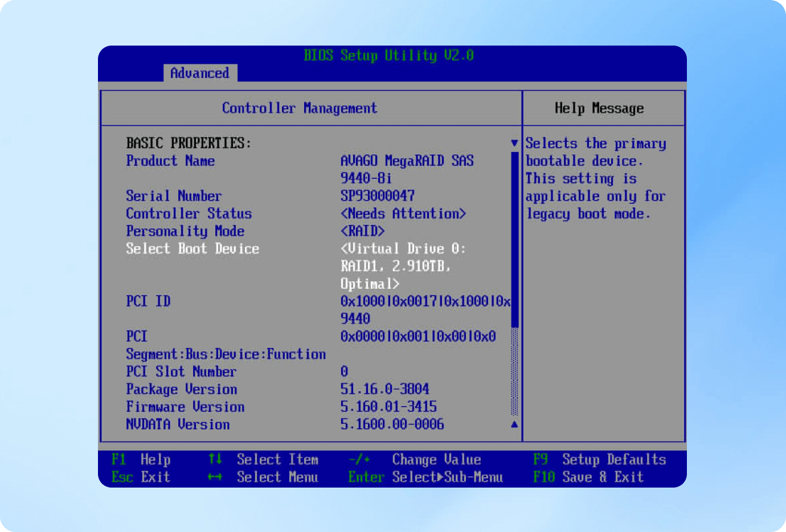Click the blue scrollbar thumb
786x532 pixels.
pos(515,240)
